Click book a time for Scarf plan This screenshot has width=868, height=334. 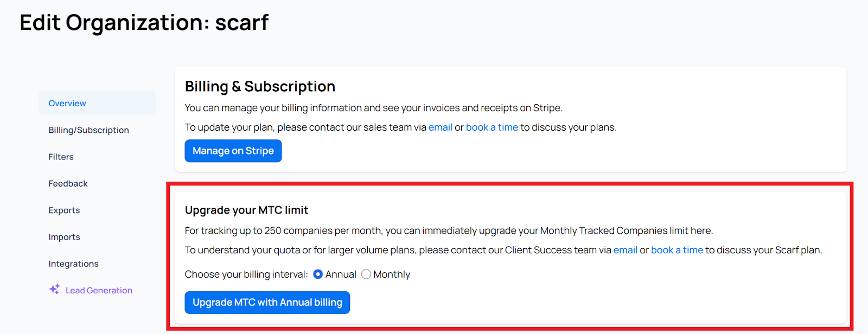[x=676, y=250]
